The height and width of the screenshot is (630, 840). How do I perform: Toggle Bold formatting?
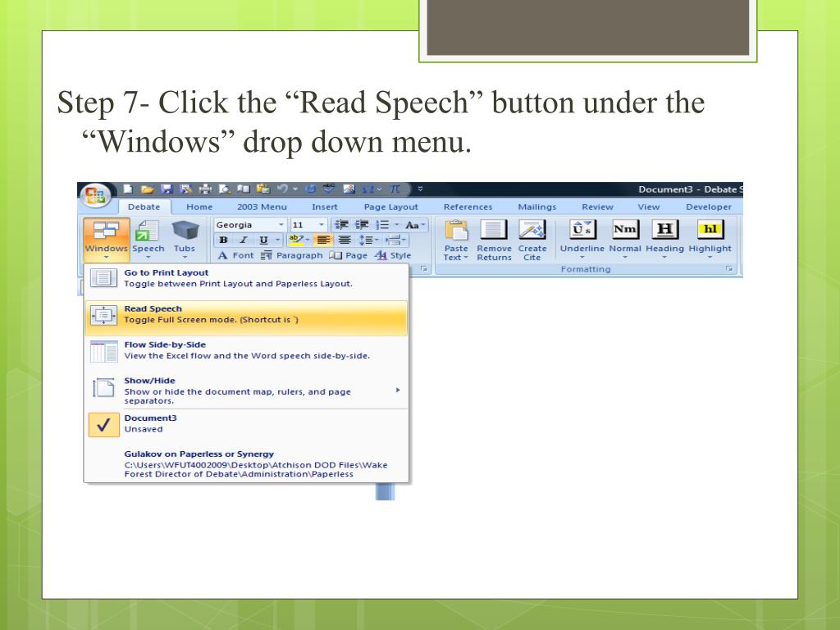[223, 240]
